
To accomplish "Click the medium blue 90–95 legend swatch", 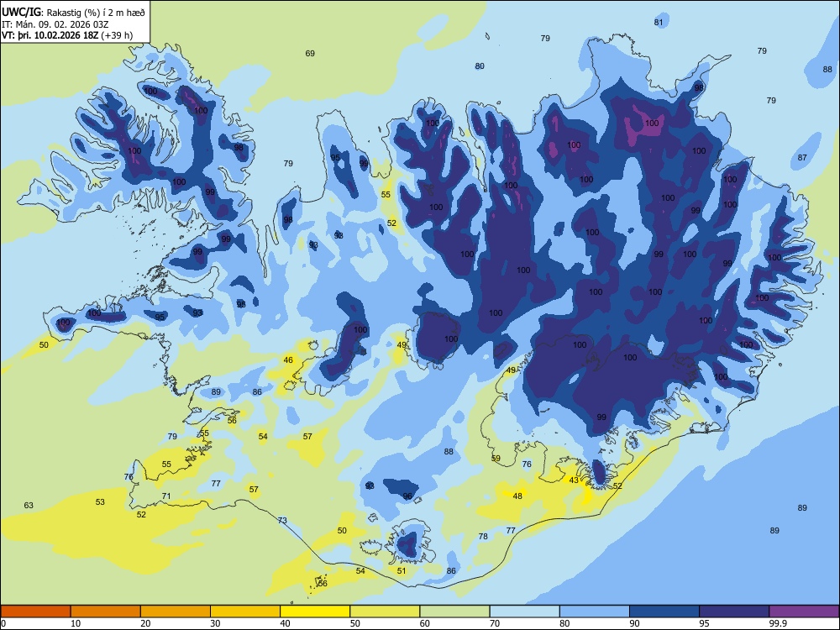I will (664, 612).
